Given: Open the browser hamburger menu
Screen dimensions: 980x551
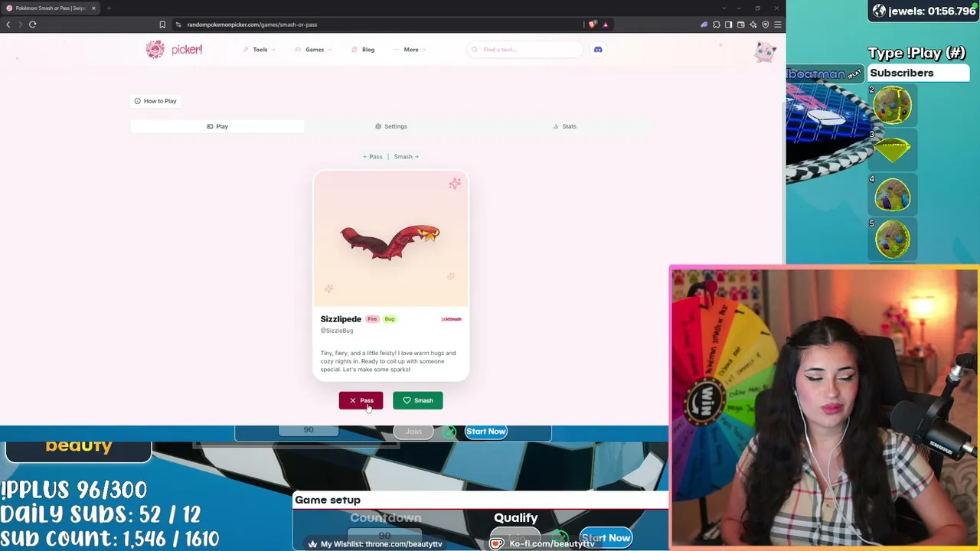Looking at the screenshot, I should point(778,24).
